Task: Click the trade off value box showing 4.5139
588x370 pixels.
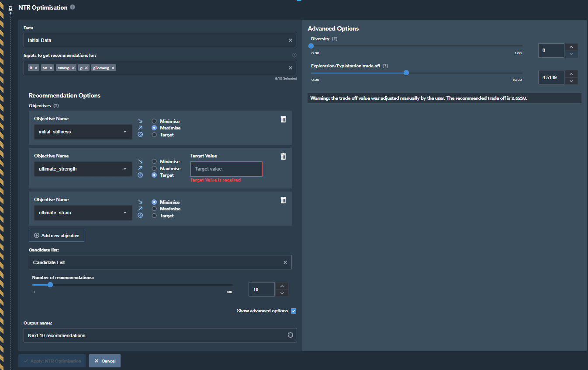Action: click(551, 77)
